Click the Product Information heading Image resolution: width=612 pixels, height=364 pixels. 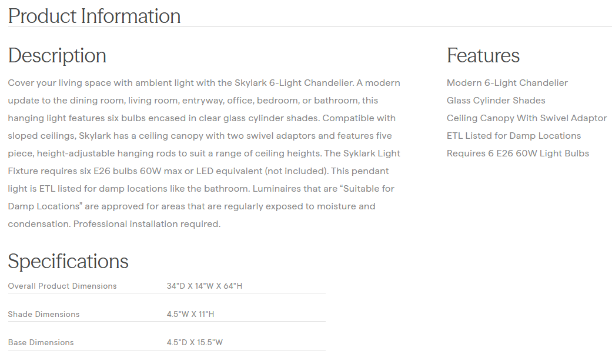pyautogui.click(x=94, y=16)
